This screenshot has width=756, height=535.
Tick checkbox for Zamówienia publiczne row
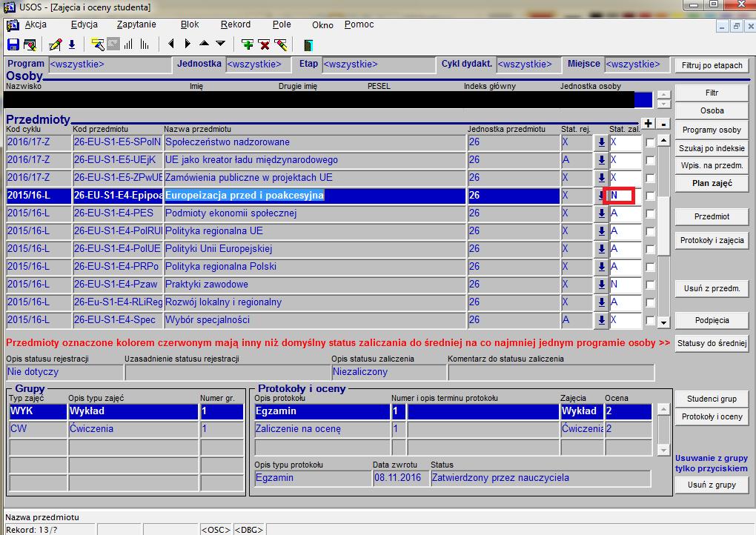pyautogui.click(x=651, y=179)
